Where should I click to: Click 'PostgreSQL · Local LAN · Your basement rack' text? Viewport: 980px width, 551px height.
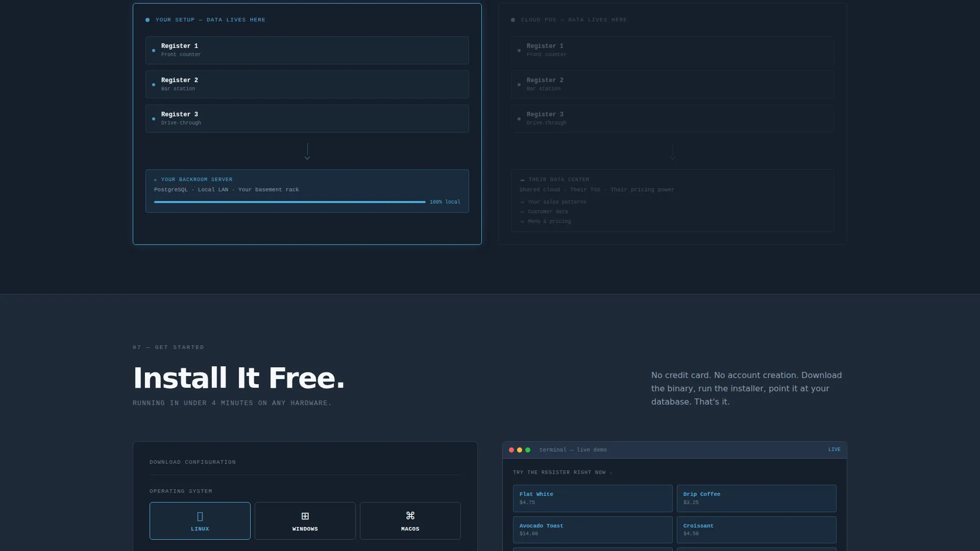227,190
